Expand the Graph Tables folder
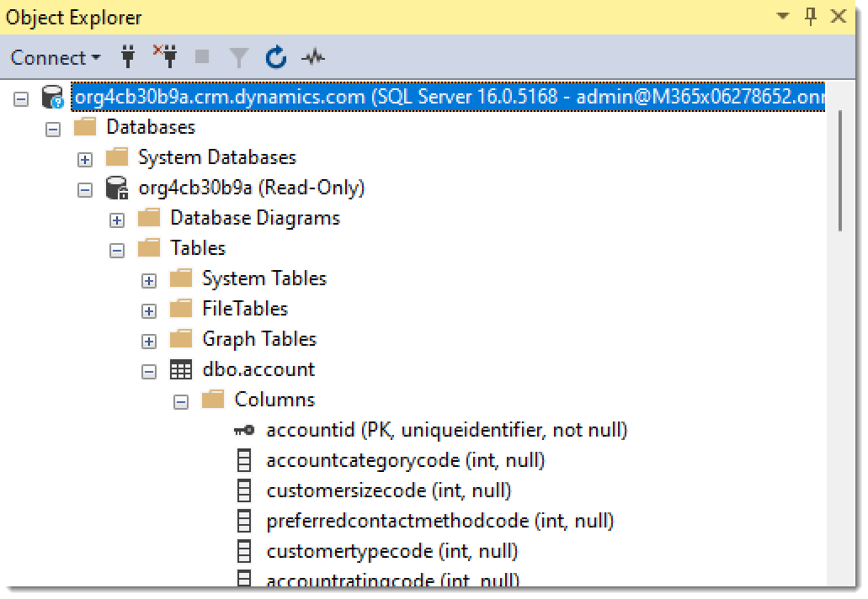 coord(149,342)
